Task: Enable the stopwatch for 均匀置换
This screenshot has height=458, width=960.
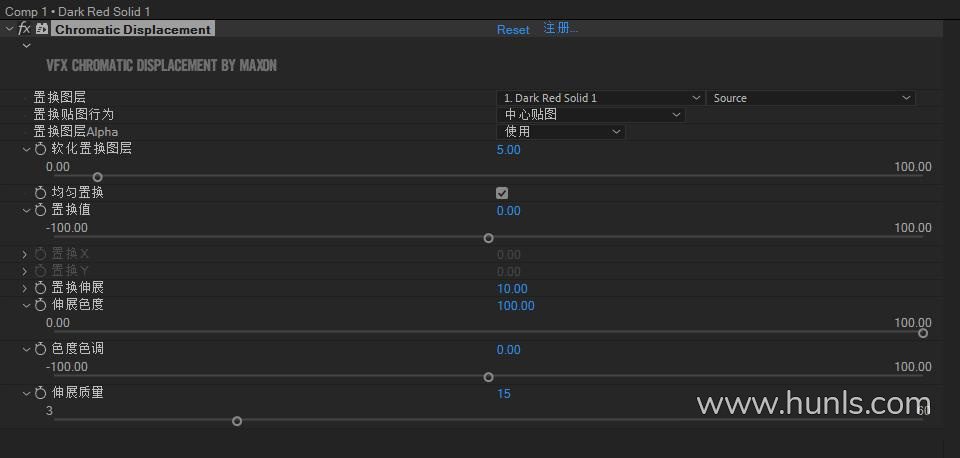Action: 41,192
